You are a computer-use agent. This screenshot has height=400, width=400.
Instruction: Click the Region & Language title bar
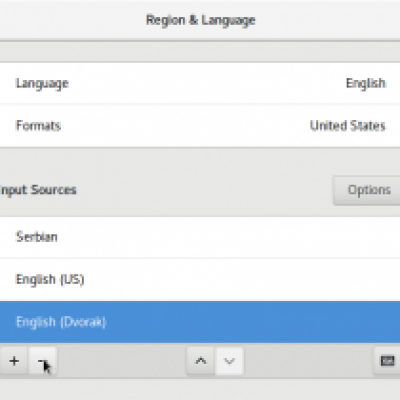[201, 20]
